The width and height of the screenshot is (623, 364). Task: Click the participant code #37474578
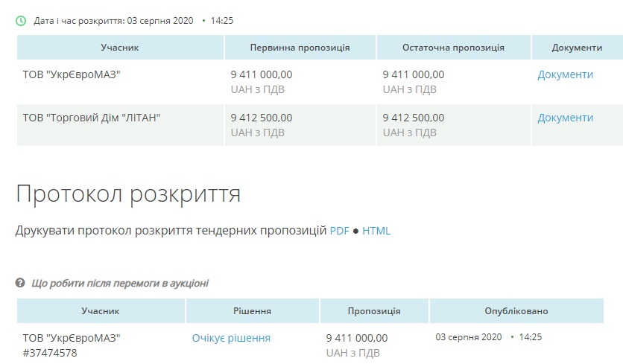50,353
